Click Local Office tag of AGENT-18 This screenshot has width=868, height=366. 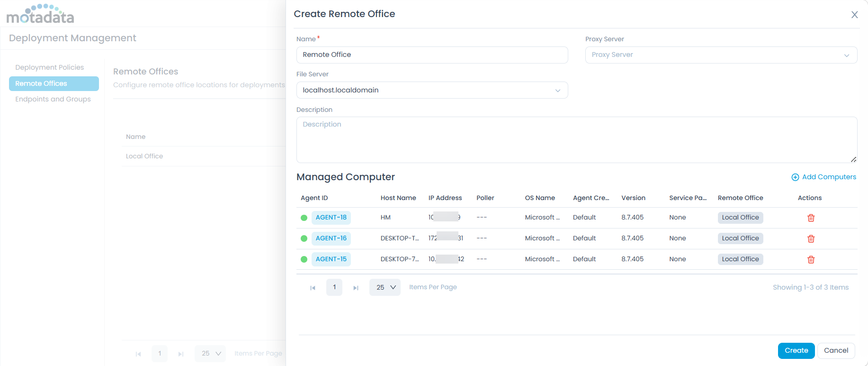tap(740, 218)
